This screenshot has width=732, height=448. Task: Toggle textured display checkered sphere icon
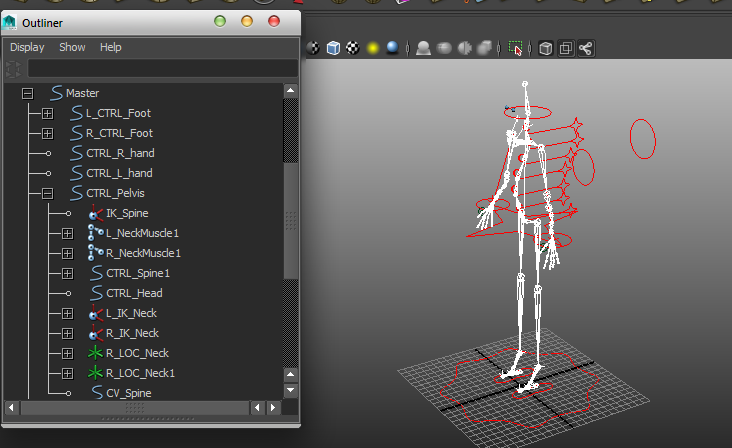tap(353, 48)
